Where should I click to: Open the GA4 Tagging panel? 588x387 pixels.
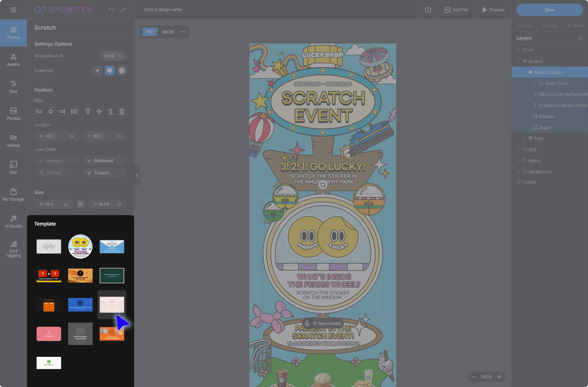coord(13,249)
